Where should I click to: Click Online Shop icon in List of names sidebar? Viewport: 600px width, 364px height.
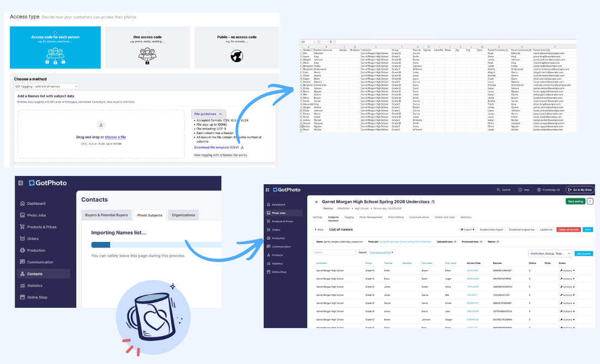click(x=269, y=272)
